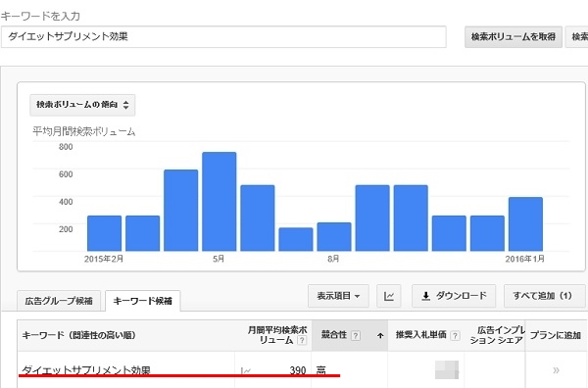Click the 390 search volume value
Image resolution: width=588 pixels, height=388 pixels.
(x=298, y=370)
